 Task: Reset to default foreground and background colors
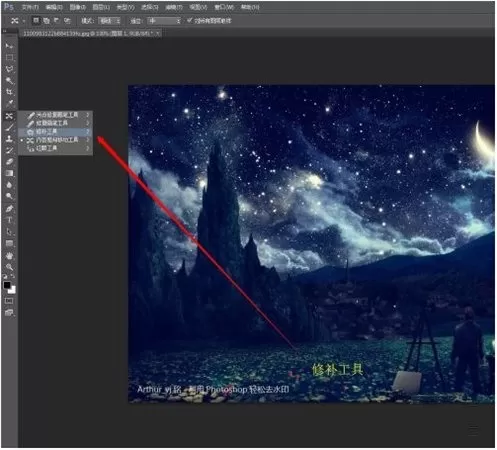(5, 276)
